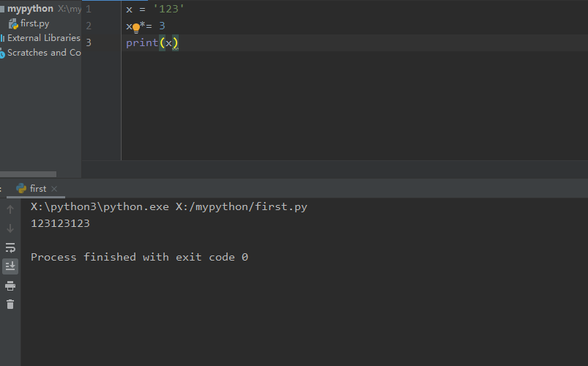
Task: Expand Scratches and Consoles node
Action: (44, 53)
